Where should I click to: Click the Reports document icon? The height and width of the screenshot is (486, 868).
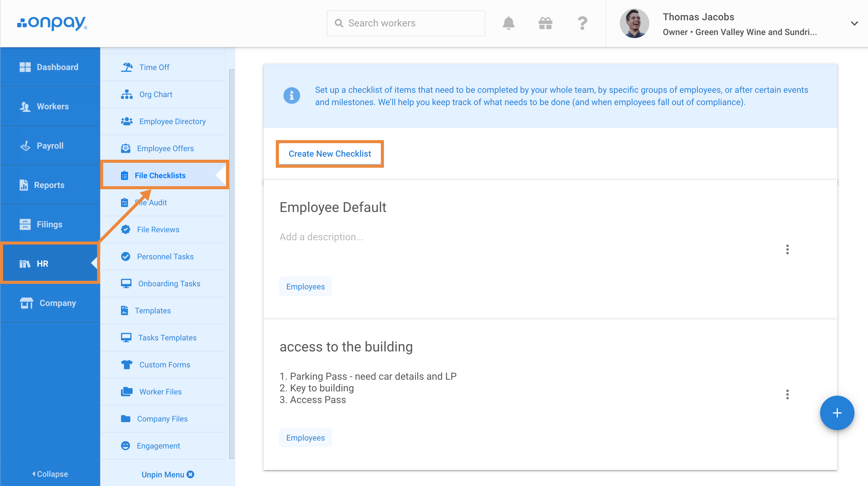(x=24, y=185)
